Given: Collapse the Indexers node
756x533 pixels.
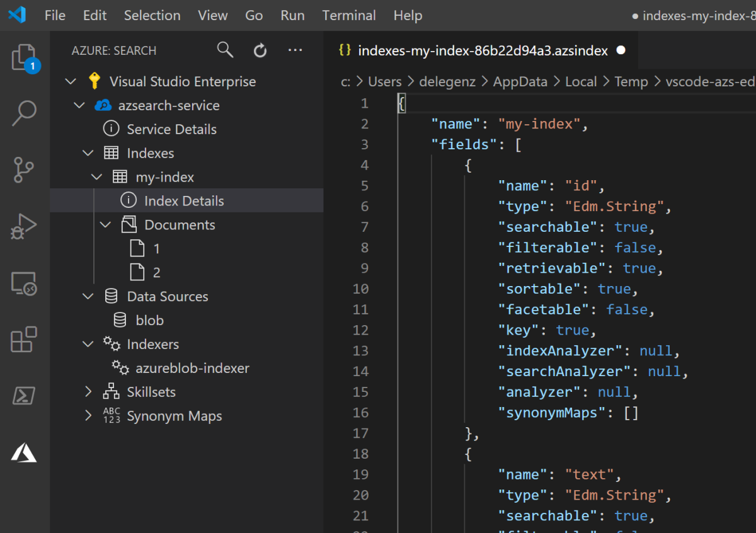Looking at the screenshot, I should click(88, 344).
